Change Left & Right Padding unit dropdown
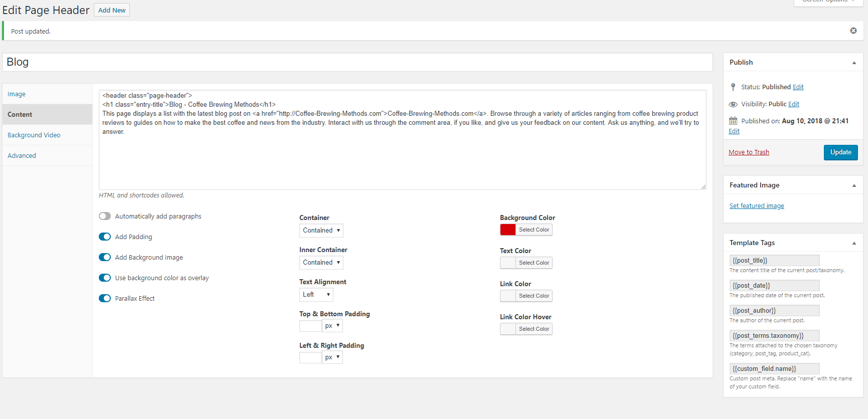 (x=332, y=357)
